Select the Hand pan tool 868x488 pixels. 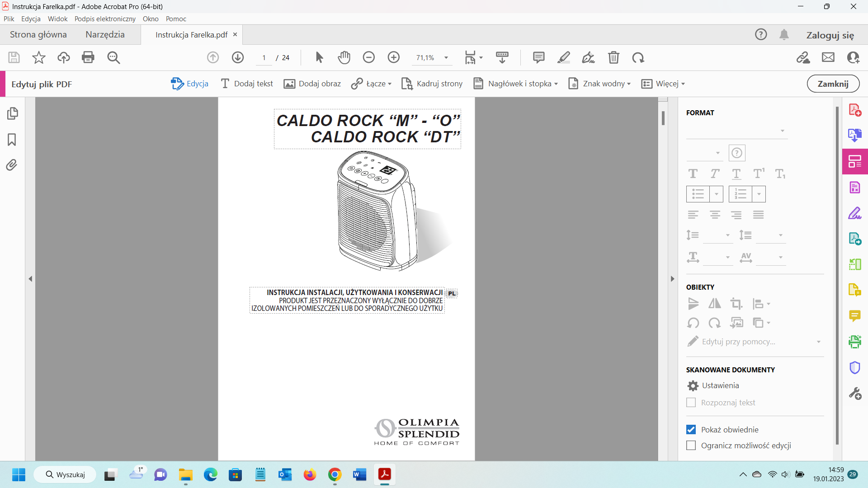344,57
